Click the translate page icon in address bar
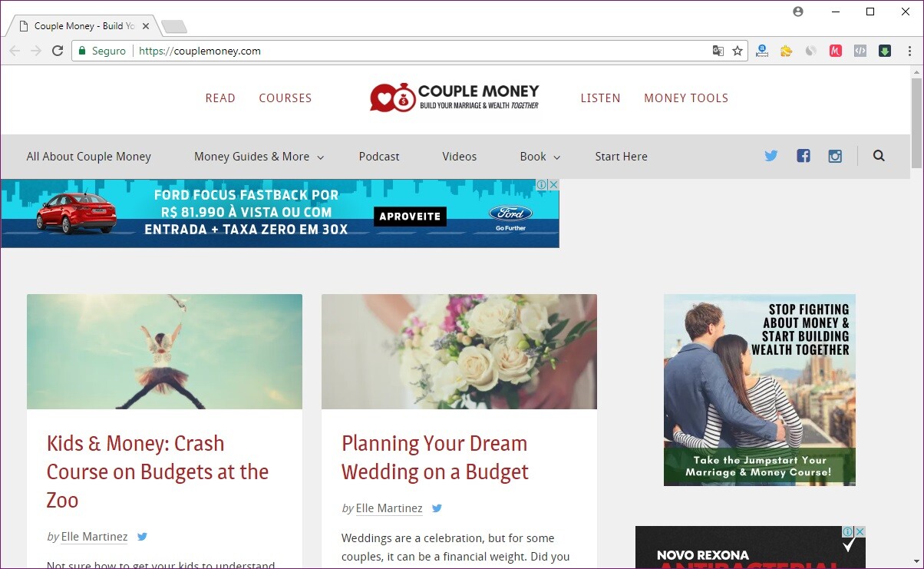The image size is (924, 569). click(x=718, y=51)
